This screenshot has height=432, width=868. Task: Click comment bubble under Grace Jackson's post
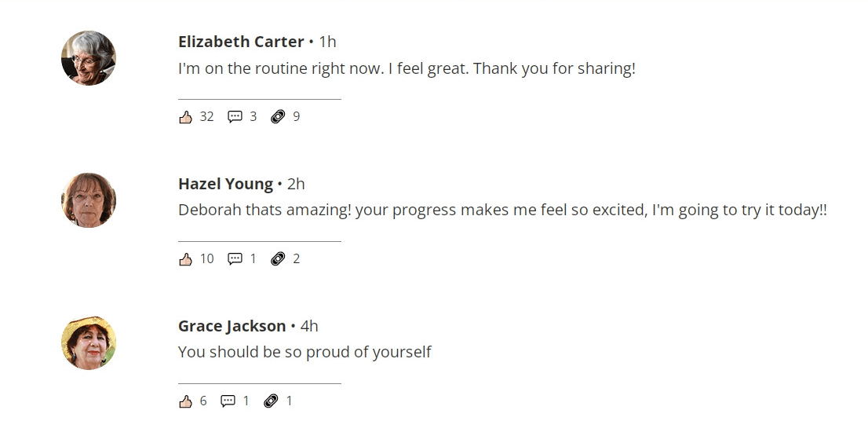coord(228,401)
